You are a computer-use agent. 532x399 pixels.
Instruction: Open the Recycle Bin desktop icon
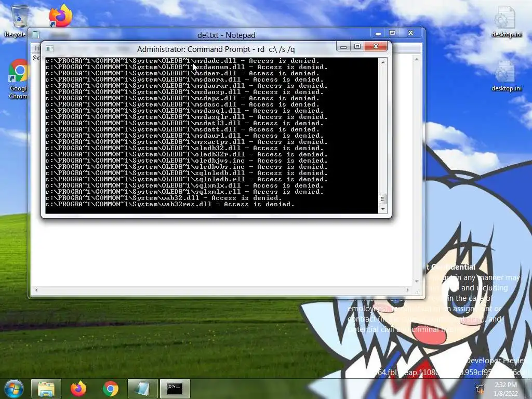tap(18, 20)
